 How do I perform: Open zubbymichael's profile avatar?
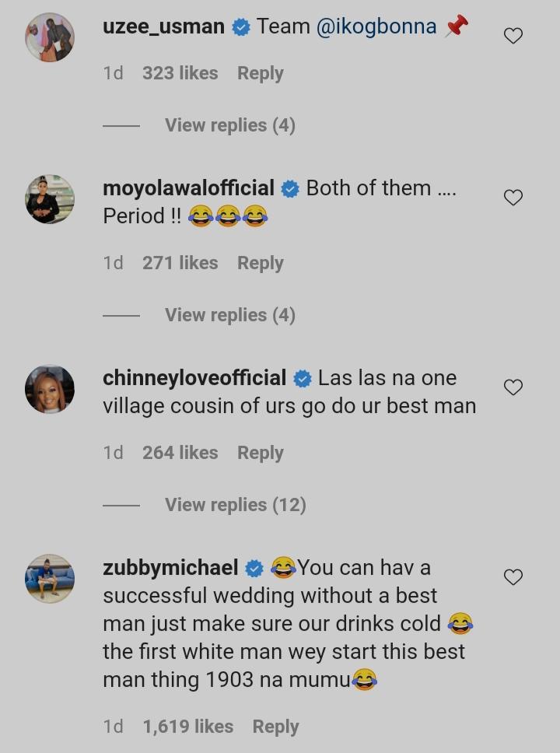(x=50, y=579)
